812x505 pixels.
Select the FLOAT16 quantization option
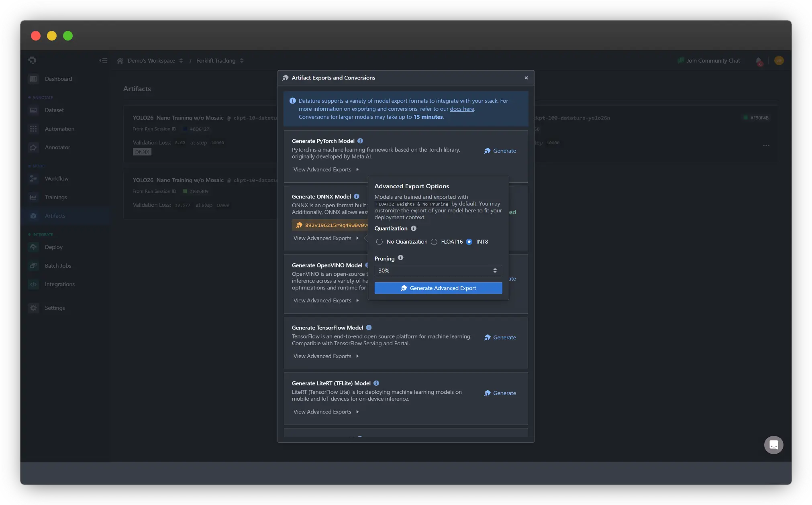pos(434,242)
